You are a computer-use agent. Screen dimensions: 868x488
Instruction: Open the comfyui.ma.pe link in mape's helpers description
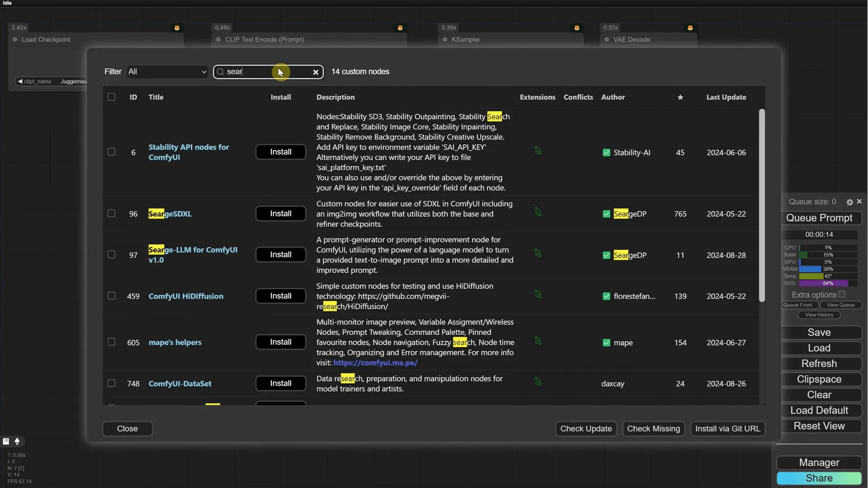375,363
